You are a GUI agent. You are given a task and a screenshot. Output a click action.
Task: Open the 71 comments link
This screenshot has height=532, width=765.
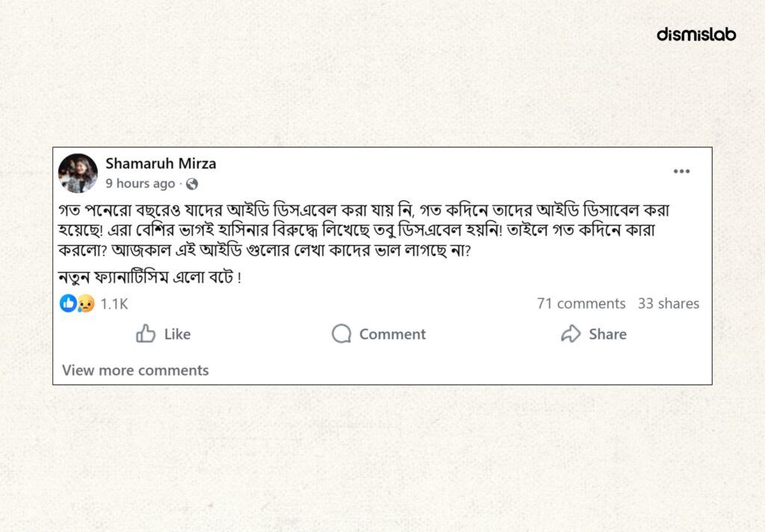click(581, 303)
